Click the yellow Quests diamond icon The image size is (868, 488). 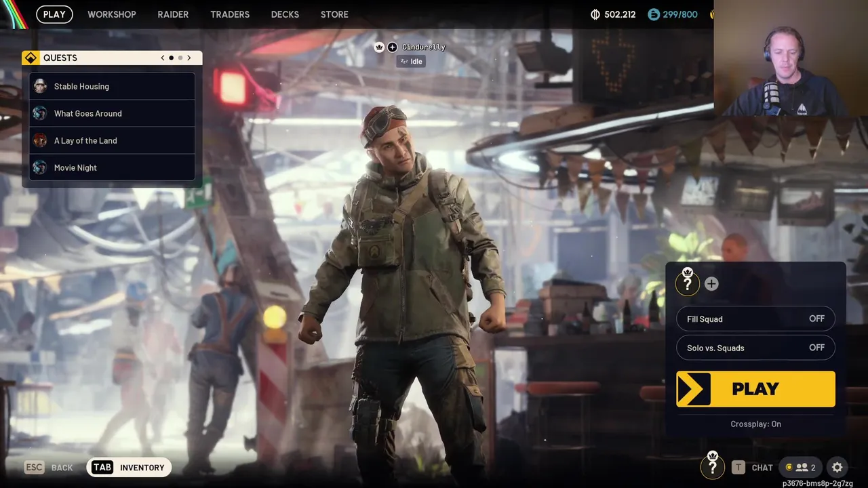coord(31,58)
